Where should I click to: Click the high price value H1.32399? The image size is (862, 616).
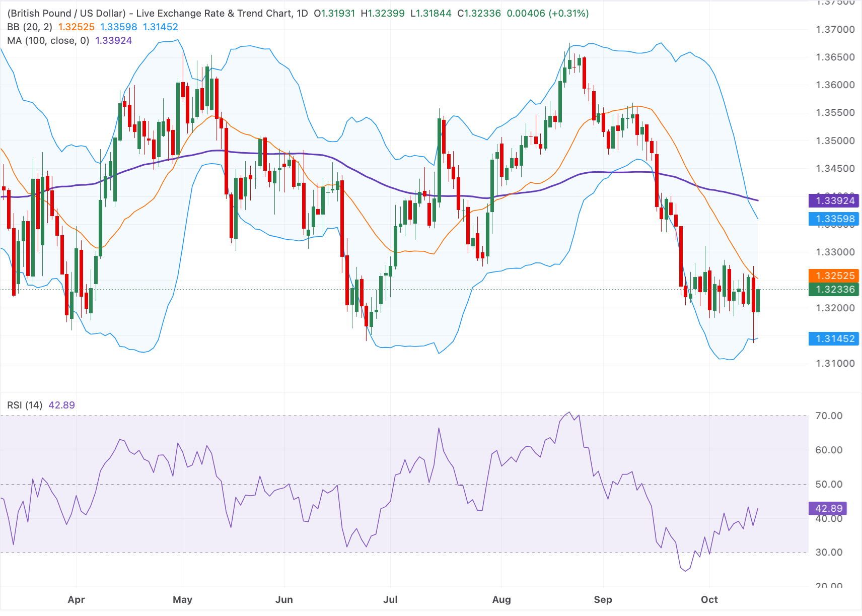pyautogui.click(x=383, y=13)
